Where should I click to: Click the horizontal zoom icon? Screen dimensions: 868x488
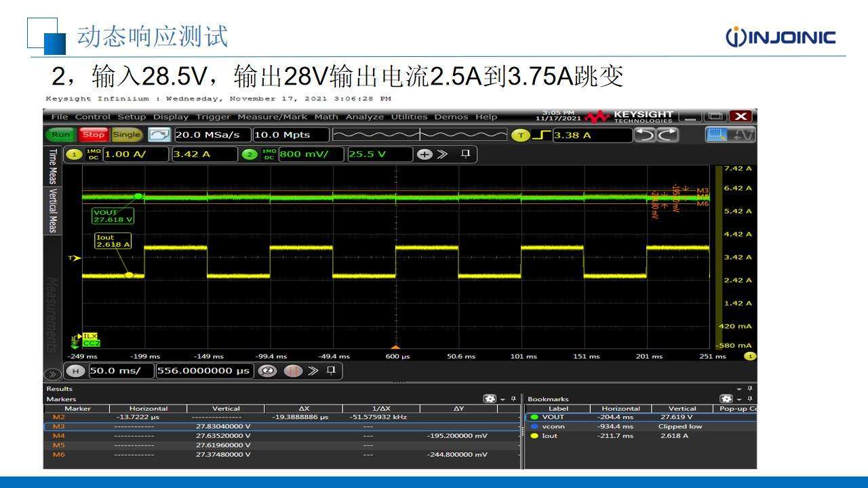(x=267, y=371)
